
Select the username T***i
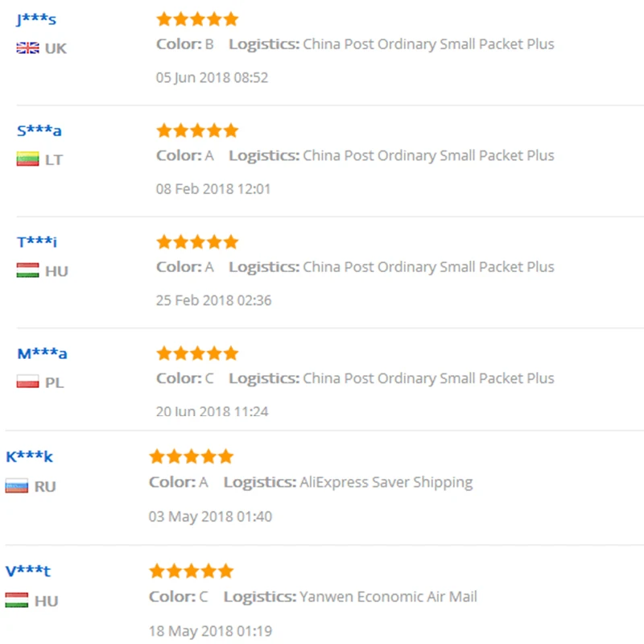tap(37, 242)
